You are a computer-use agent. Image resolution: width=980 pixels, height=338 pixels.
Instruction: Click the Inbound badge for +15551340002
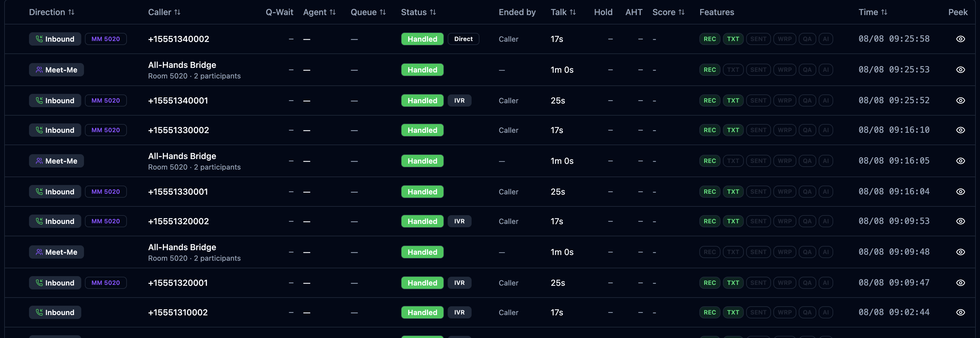click(x=55, y=39)
